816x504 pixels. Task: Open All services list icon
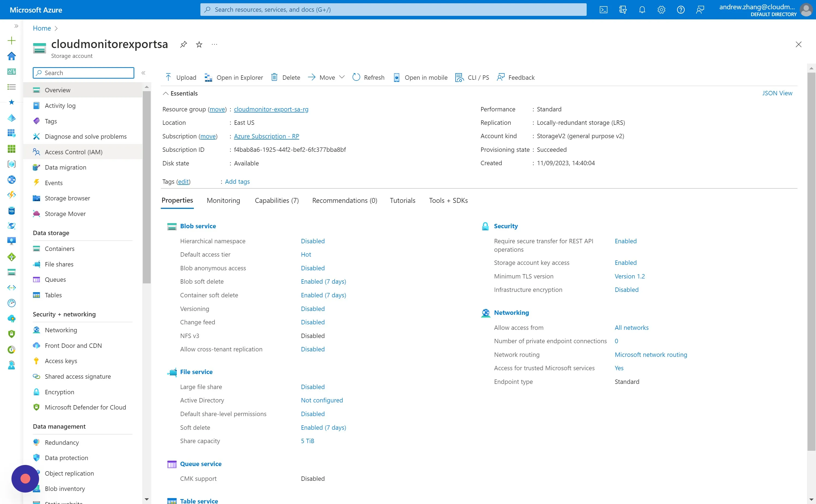point(11,87)
